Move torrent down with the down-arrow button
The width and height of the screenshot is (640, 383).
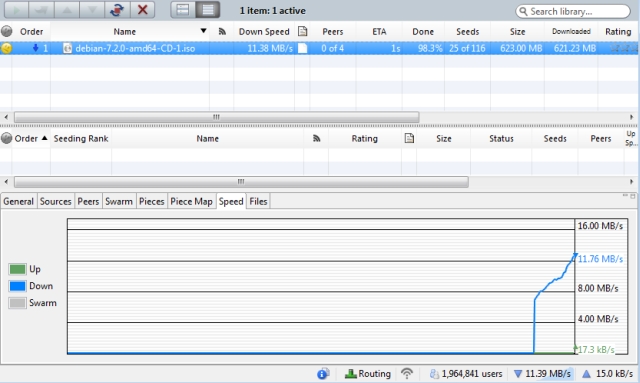[x=92, y=10]
